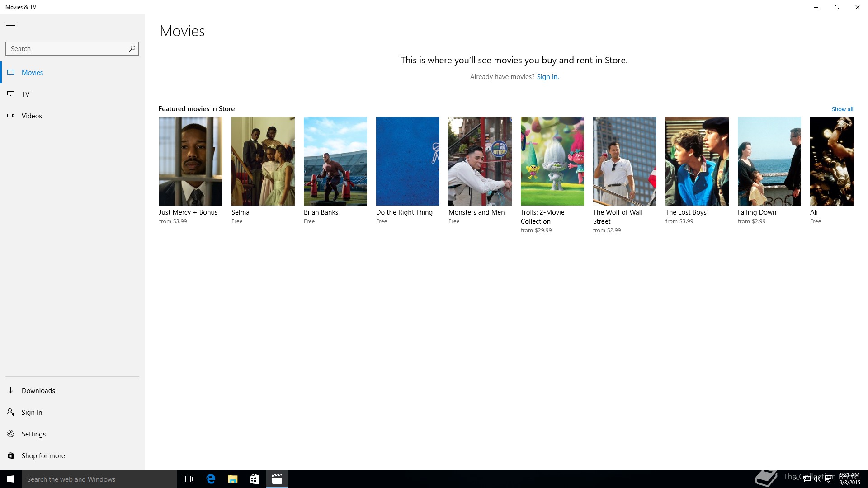Screen dimensions: 868x488
Task: Open the Selma movie poster
Action: (x=263, y=161)
